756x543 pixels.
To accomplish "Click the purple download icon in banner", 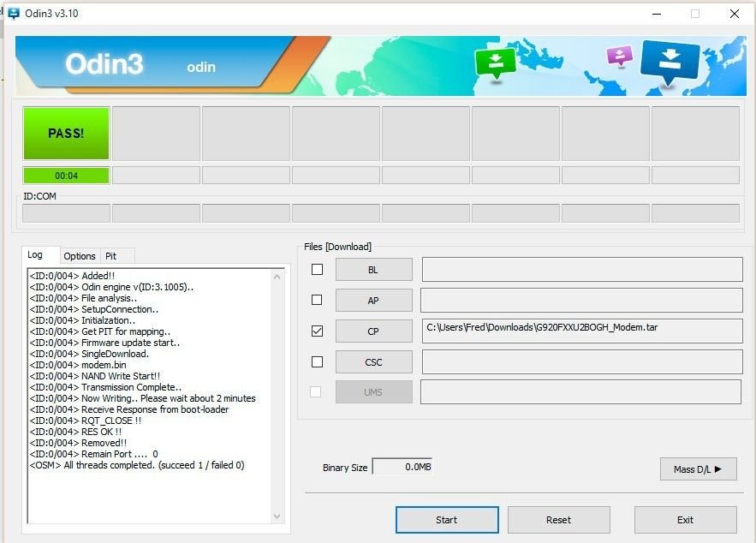I will (x=620, y=56).
